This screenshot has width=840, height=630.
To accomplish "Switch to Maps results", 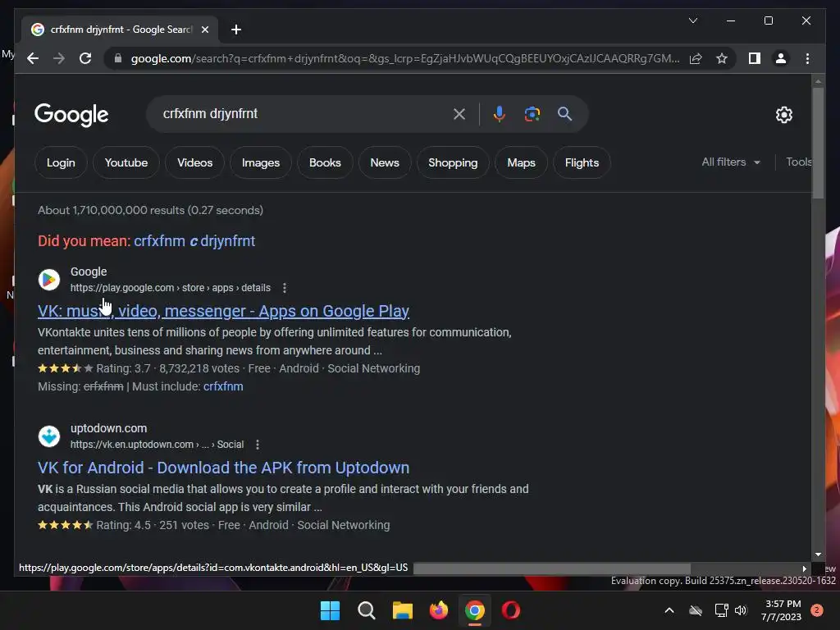I will 521,162.
